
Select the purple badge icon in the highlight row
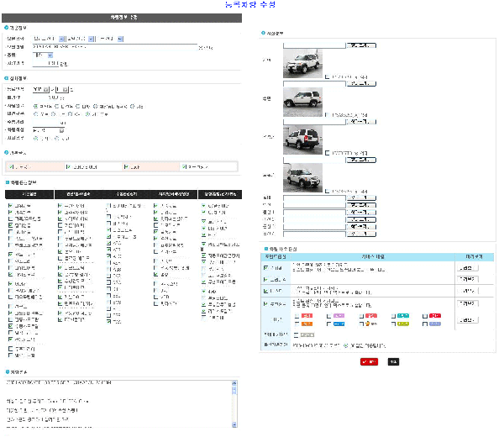(339, 314)
